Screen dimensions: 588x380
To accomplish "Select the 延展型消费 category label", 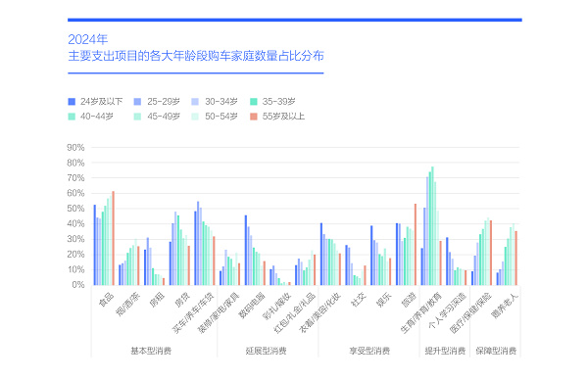I will pos(266,351).
